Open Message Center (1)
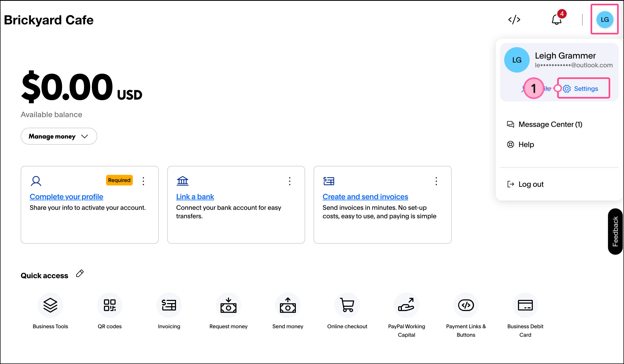 pyautogui.click(x=544, y=124)
